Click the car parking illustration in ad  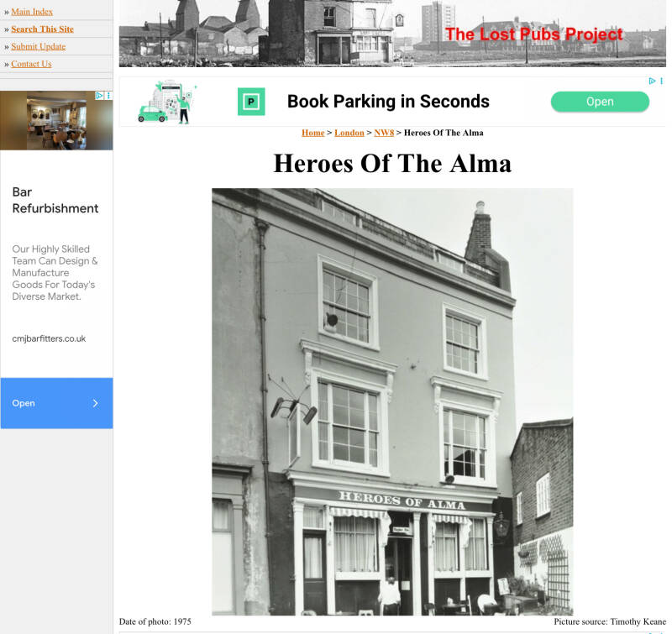tap(167, 102)
